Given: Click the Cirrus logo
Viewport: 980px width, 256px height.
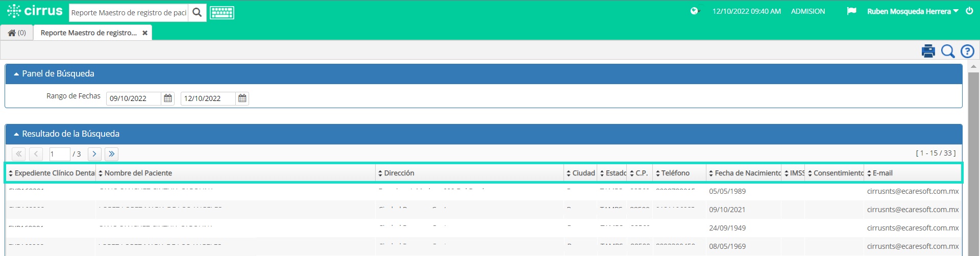Looking at the screenshot, I should [35, 11].
